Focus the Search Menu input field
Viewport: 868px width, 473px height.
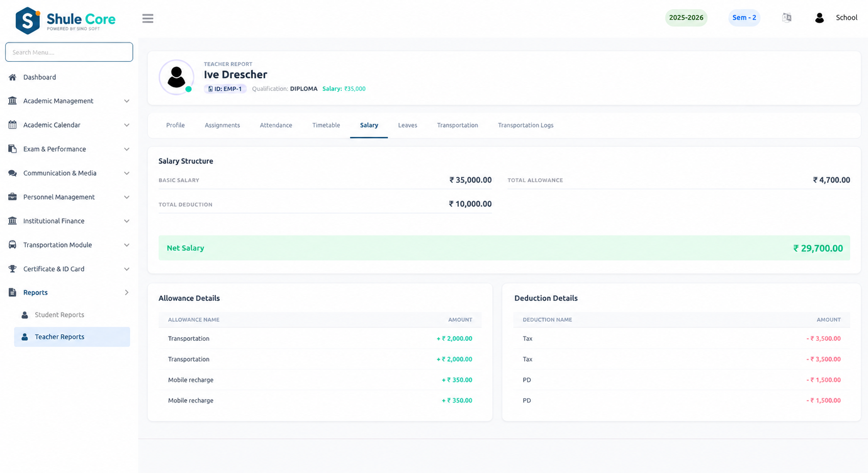click(x=69, y=52)
